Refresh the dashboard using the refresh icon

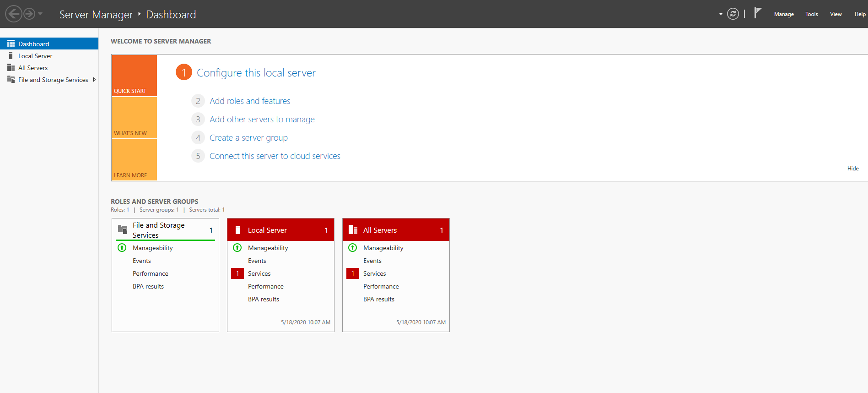[733, 14]
